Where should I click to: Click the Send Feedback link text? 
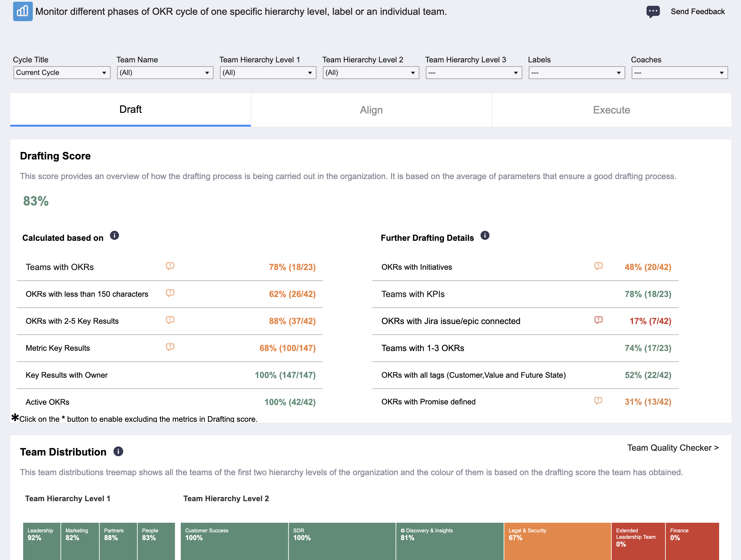click(698, 12)
